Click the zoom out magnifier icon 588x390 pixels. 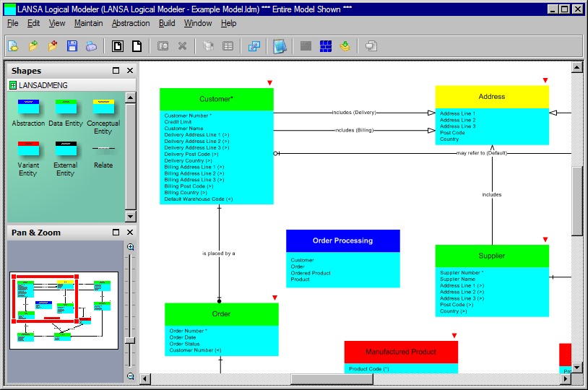tap(130, 376)
